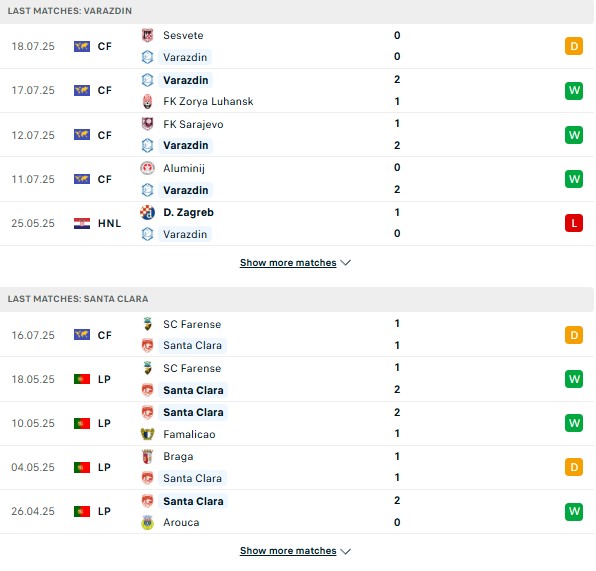Click the red L badge for D. Zagreb match
The image size is (596, 571).
pyautogui.click(x=574, y=223)
